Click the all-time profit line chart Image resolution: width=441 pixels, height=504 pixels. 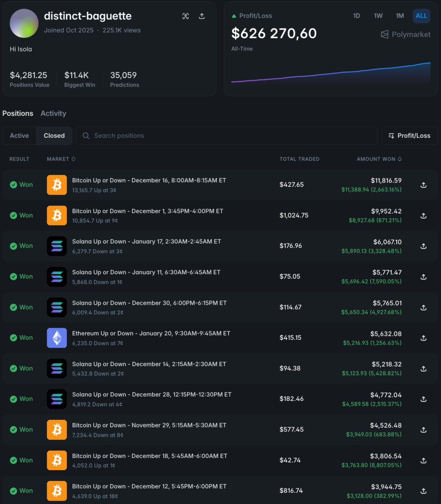click(x=331, y=73)
